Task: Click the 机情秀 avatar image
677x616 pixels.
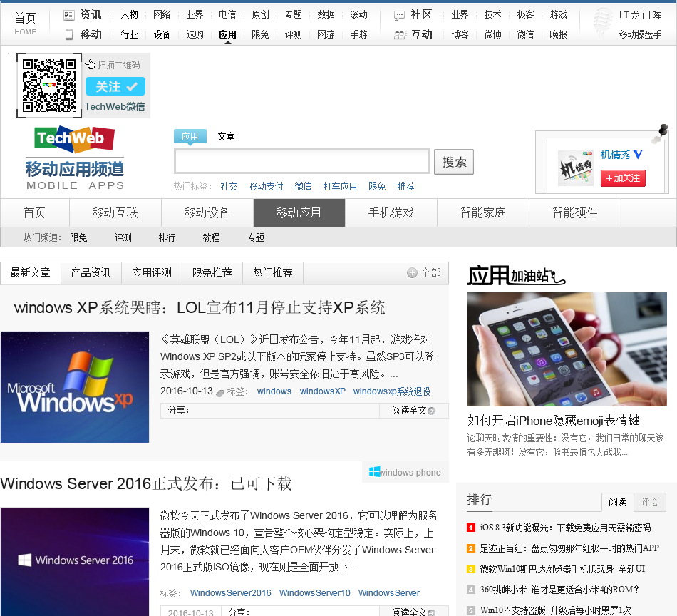Action: click(576, 168)
